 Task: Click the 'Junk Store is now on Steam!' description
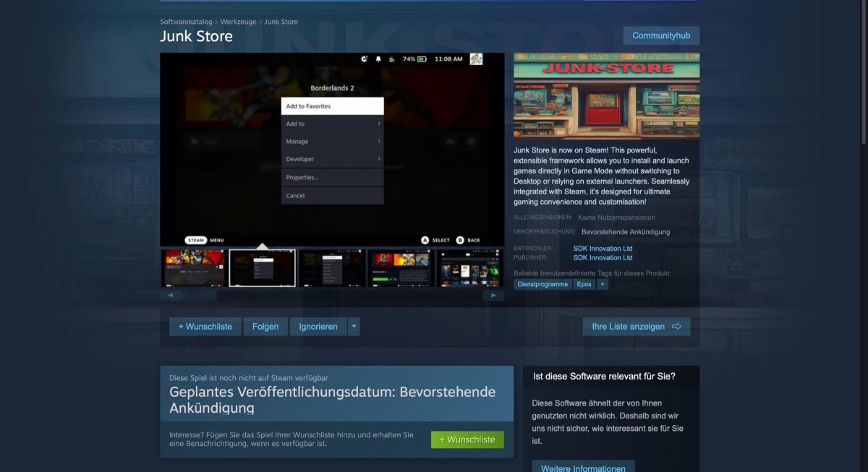[x=602, y=176]
